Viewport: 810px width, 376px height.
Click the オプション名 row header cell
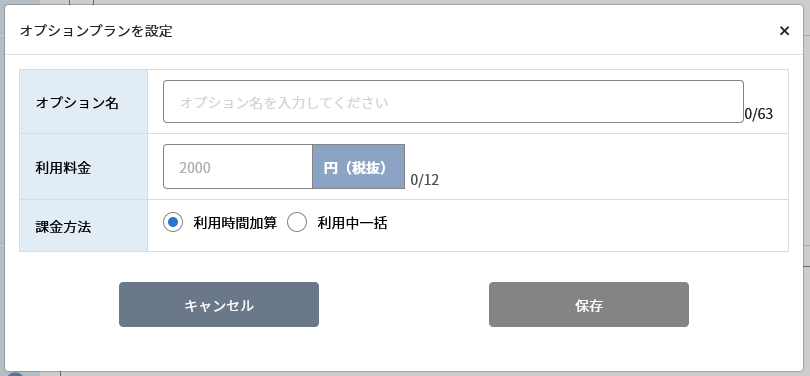click(x=84, y=102)
